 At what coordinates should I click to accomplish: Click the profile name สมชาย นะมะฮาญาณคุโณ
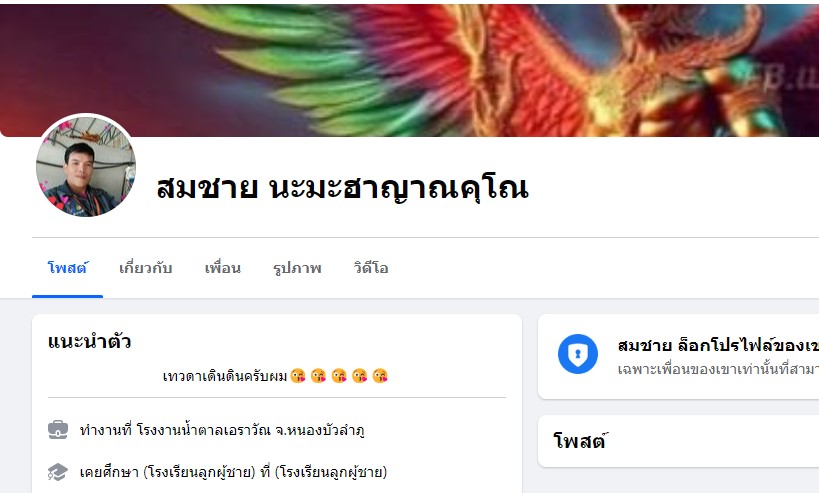pos(343,188)
